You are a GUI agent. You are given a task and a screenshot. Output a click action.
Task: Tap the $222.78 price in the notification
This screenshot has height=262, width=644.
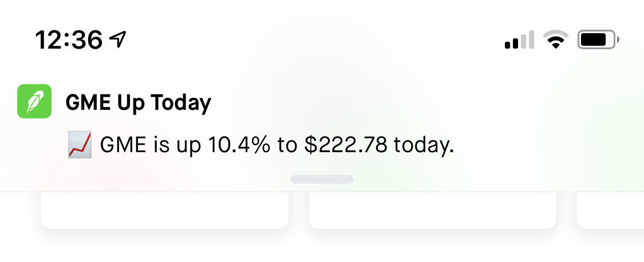point(346,145)
